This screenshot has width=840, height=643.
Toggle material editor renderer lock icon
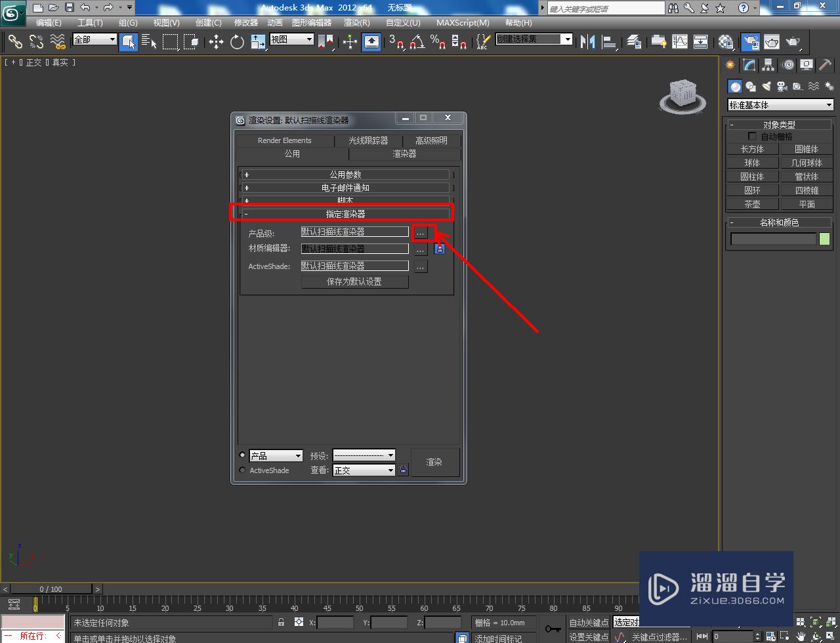click(439, 249)
